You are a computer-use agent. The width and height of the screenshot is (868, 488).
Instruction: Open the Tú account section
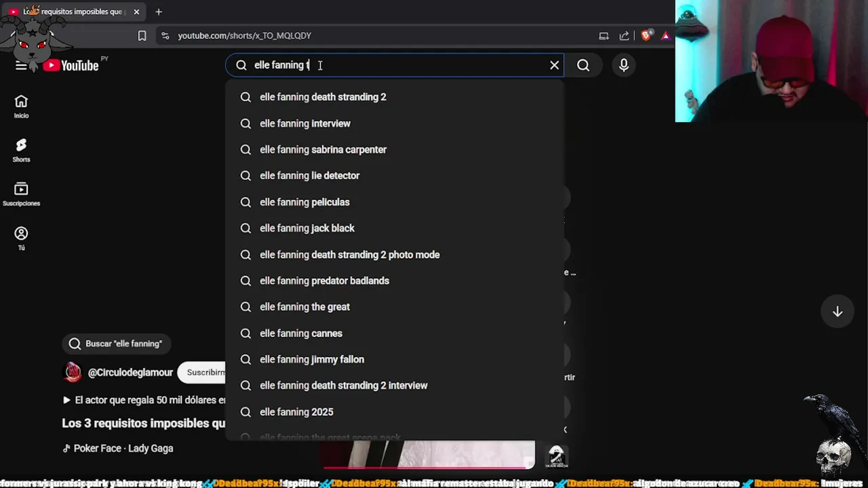[21, 239]
